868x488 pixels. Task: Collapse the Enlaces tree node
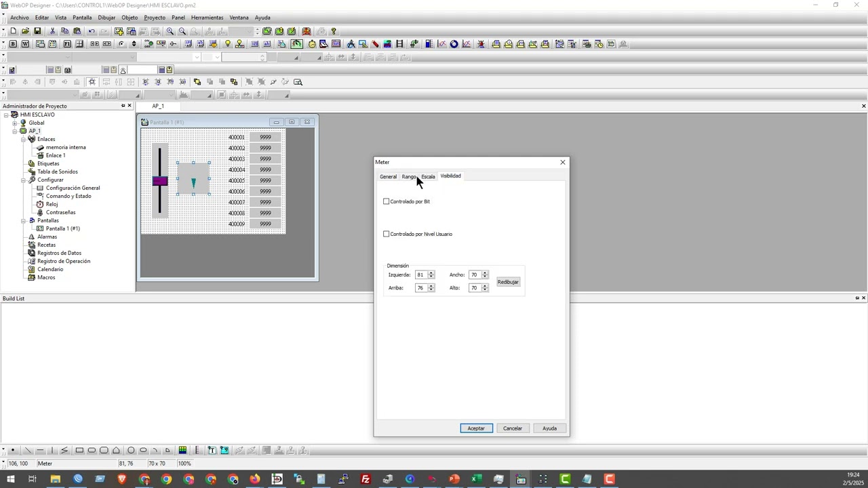(x=22, y=139)
